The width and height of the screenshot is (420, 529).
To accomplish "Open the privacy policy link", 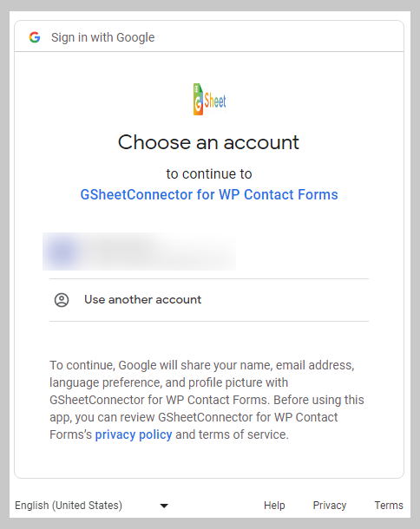I will [x=134, y=434].
